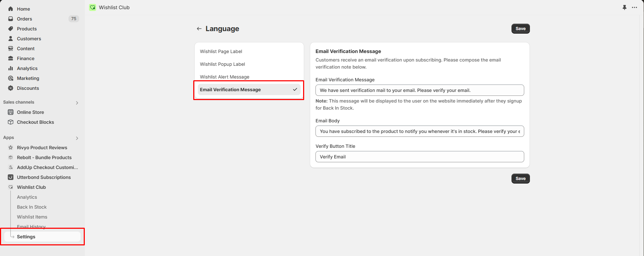Open Home in the sidebar

23,9
